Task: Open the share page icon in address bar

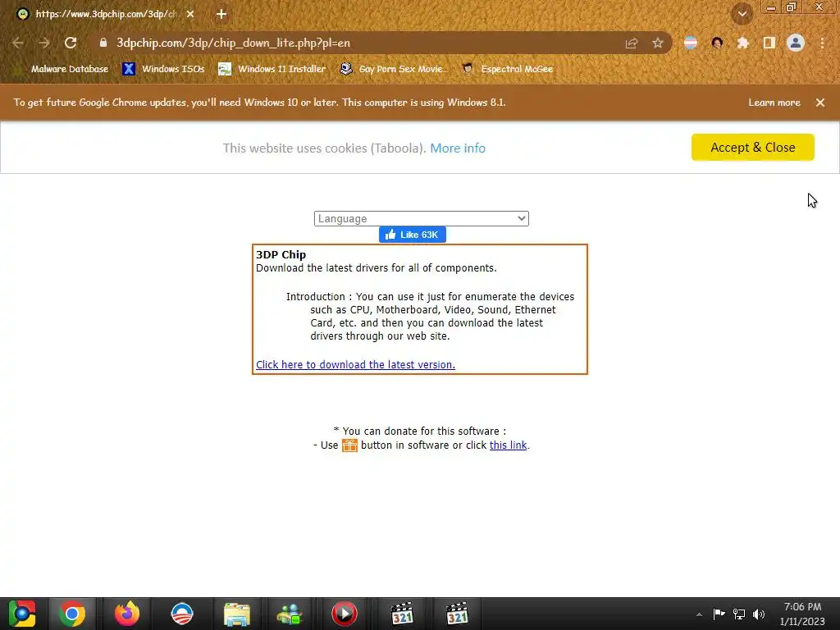Action: pos(632,43)
